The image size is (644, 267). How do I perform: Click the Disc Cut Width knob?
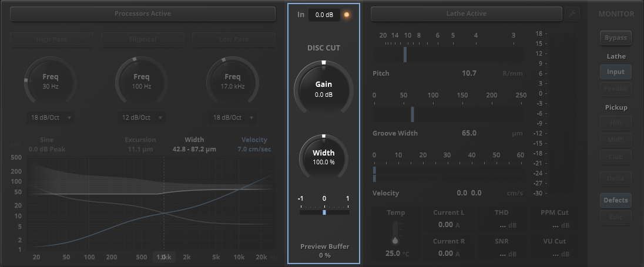pyautogui.click(x=324, y=157)
